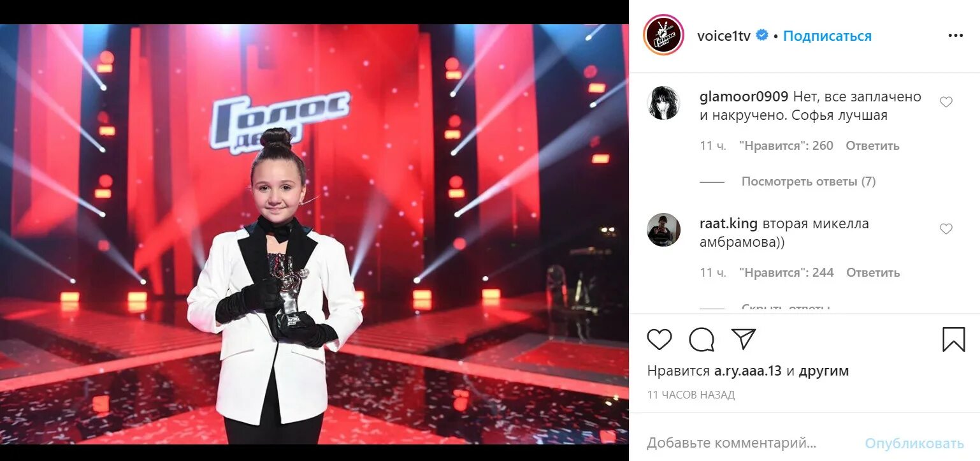This screenshot has height=461, width=980.
Task: Open the three-dot more options menu
Action: (x=955, y=36)
